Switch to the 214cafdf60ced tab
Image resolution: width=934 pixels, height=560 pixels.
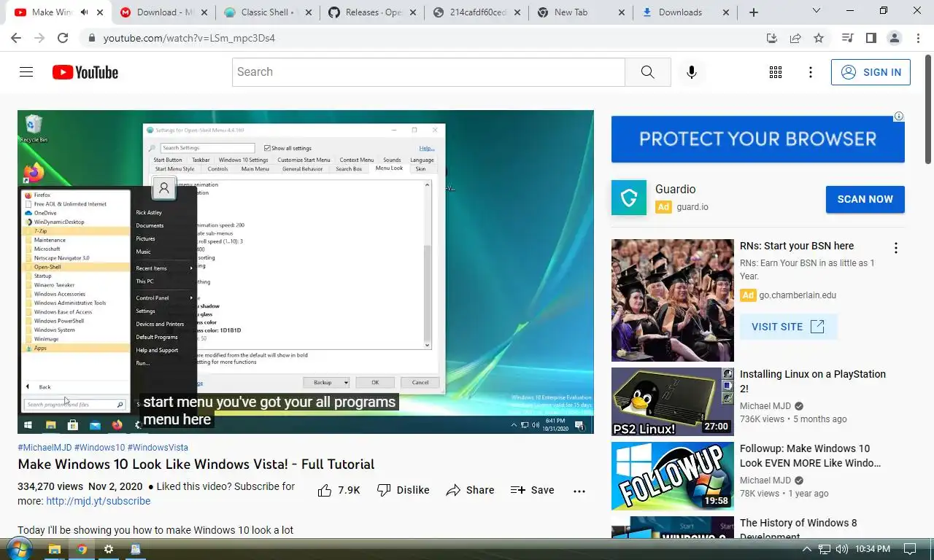tap(476, 12)
